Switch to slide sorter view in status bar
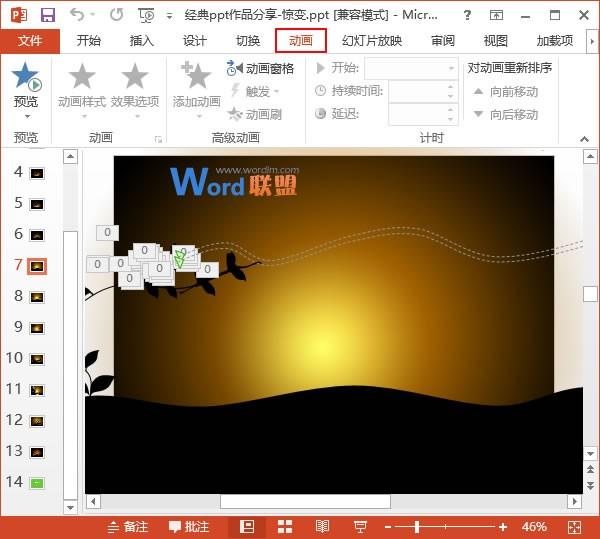 tap(285, 526)
